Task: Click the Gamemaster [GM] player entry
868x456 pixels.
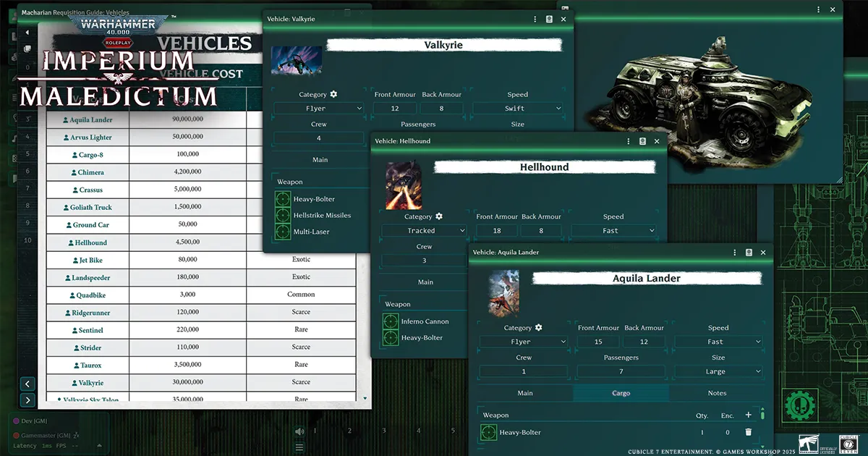Action: pos(45,435)
